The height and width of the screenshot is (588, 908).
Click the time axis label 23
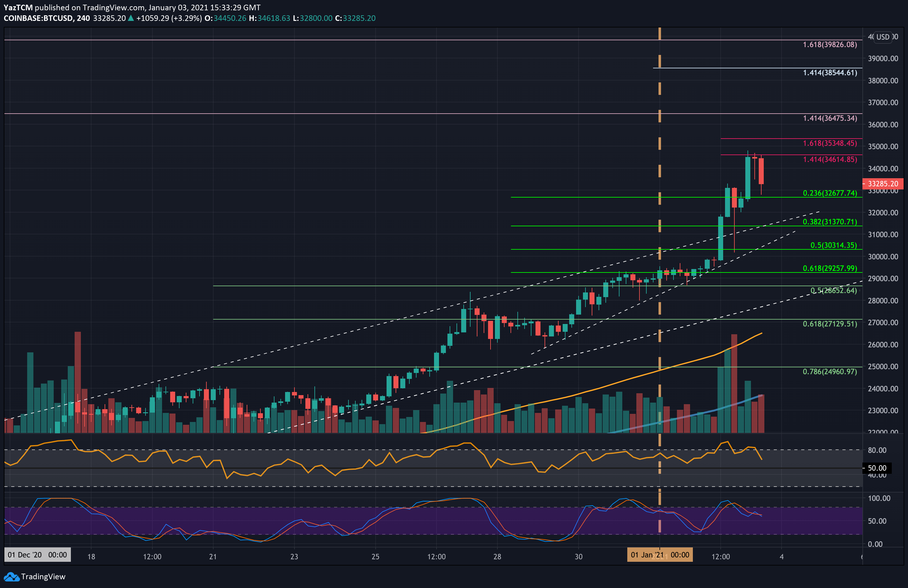tap(294, 556)
